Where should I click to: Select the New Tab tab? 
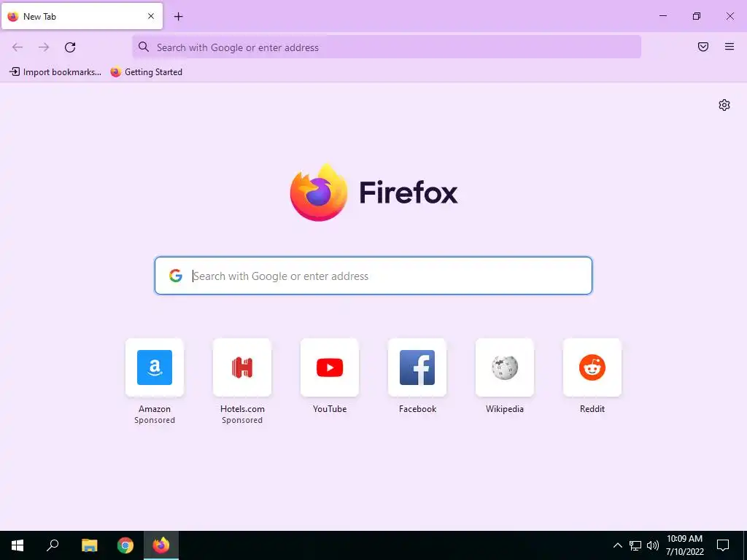click(82, 16)
